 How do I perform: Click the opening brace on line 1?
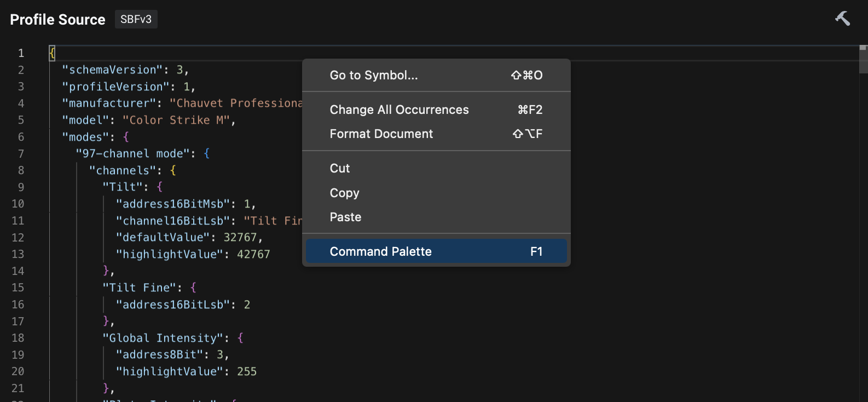pos(52,53)
